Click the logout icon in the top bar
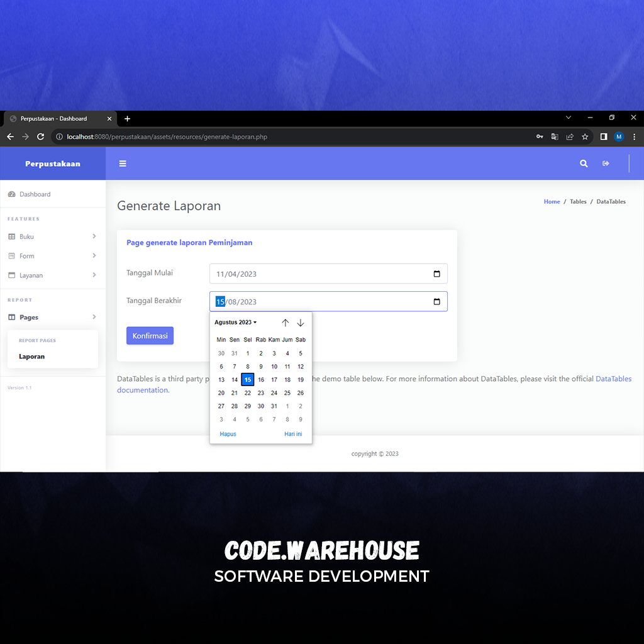Image resolution: width=644 pixels, height=644 pixels. click(x=606, y=164)
